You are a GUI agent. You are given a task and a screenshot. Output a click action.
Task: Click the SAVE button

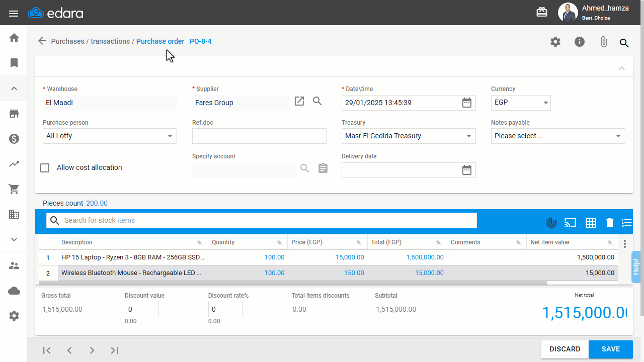coord(611,349)
